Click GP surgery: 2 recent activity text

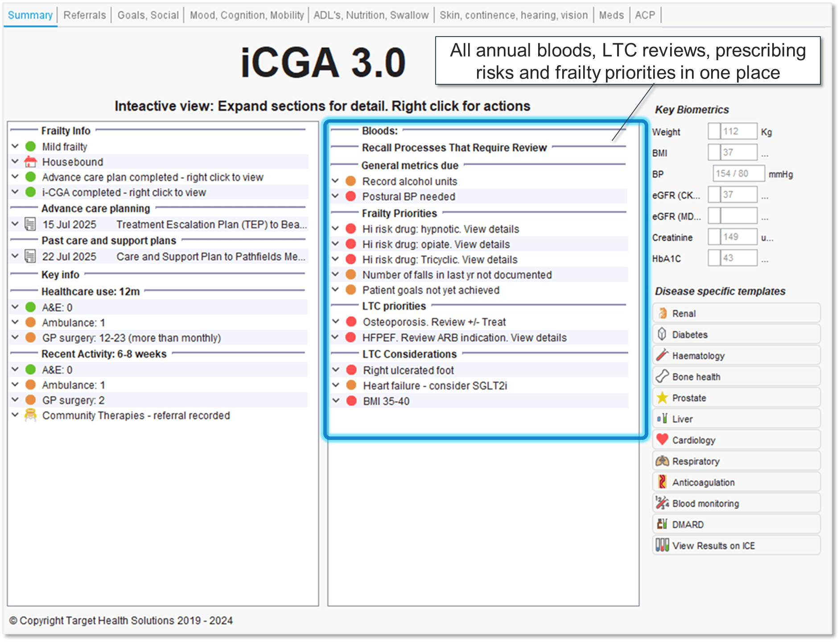[73, 400]
